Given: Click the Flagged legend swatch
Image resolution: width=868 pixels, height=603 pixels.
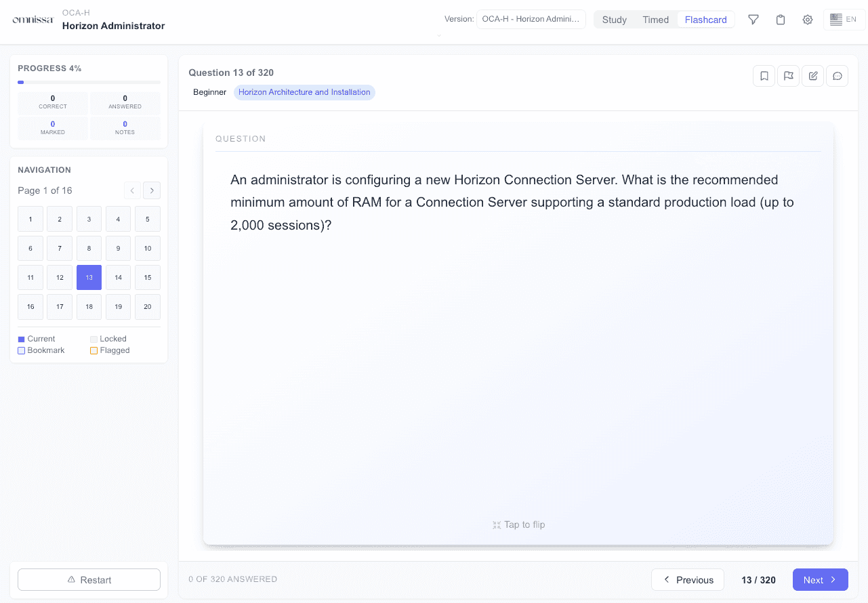Looking at the screenshot, I should tap(94, 351).
